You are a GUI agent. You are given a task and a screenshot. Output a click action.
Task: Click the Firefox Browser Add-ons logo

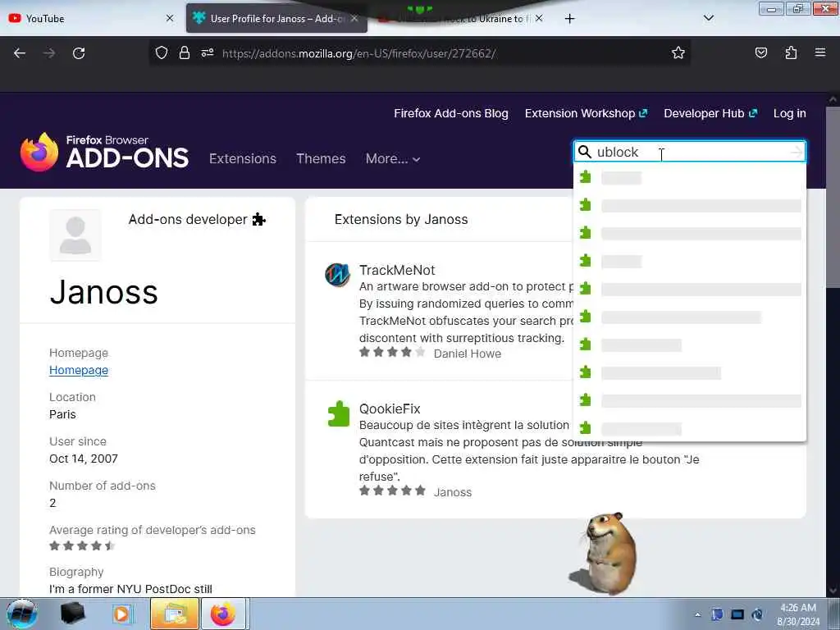point(104,152)
